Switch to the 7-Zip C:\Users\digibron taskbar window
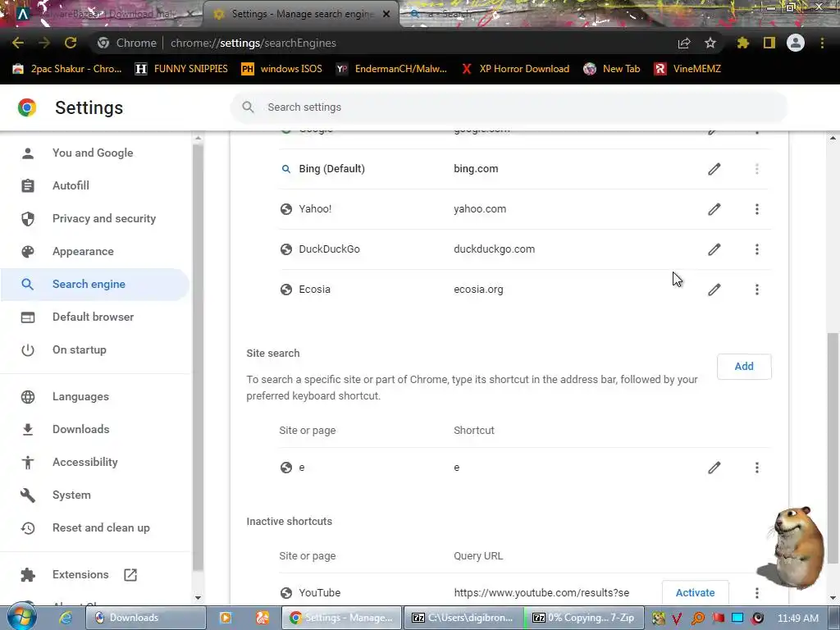This screenshot has width=840, height=630. point(463,618)
